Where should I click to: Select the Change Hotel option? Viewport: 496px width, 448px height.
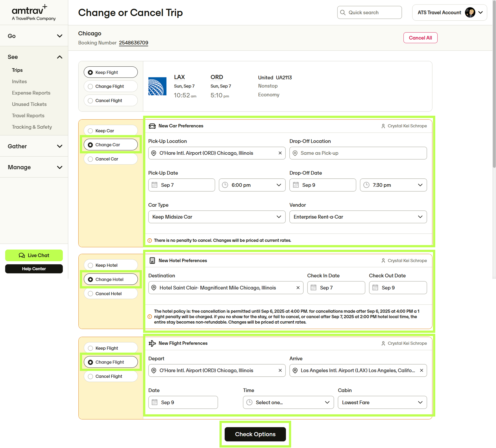111,279
